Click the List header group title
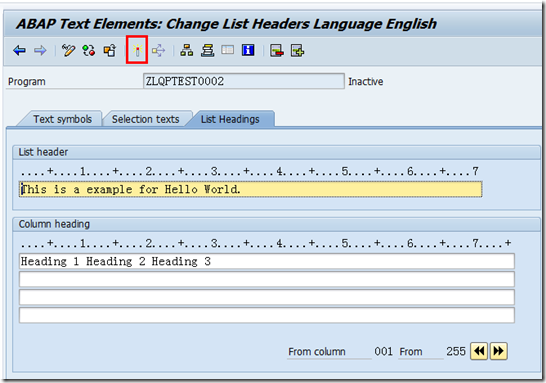Screen dimensions: 546x383 click(43, 152)
